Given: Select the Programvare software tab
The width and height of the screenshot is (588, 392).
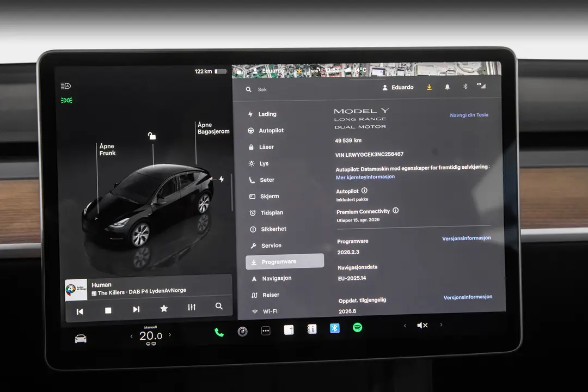Looking at the screenshot, I should (285, 261).
